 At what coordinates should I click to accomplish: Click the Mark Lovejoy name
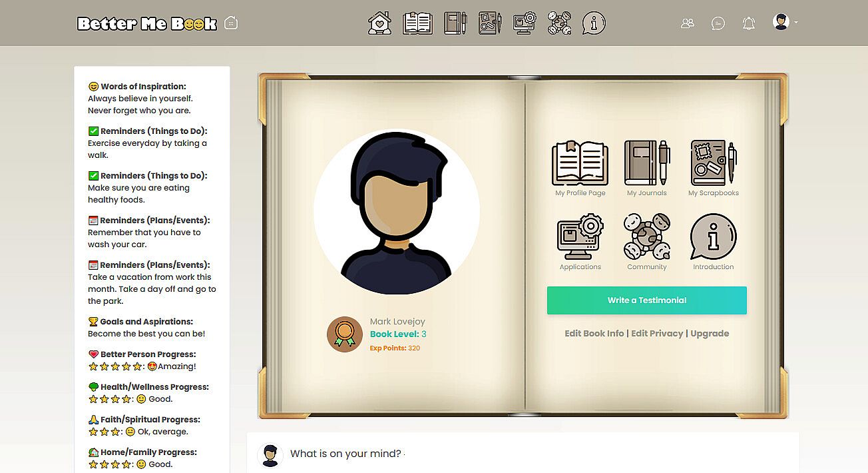pos(397,322)
